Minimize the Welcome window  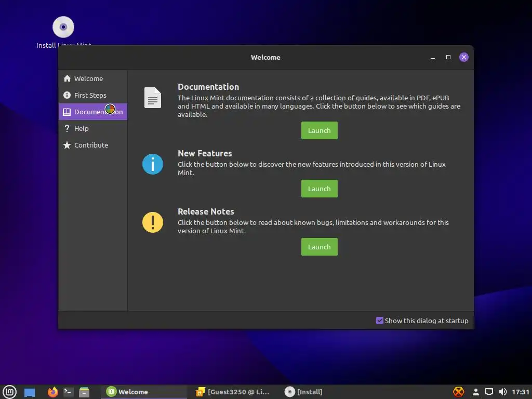(433, 57)
